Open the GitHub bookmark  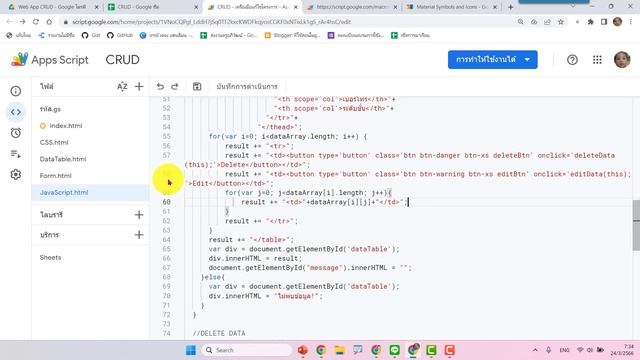tap(120, 36)
